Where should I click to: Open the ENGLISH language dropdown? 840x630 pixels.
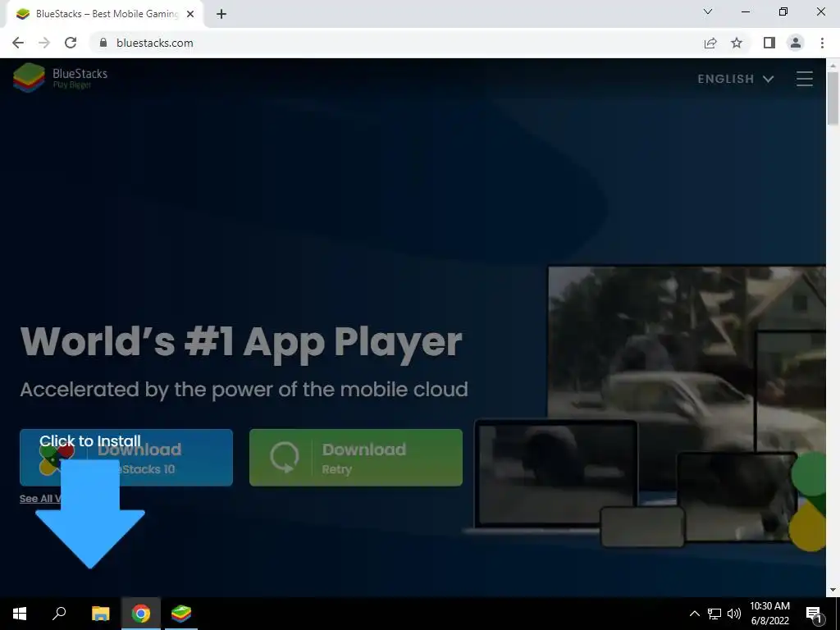(x=736, y=79)
